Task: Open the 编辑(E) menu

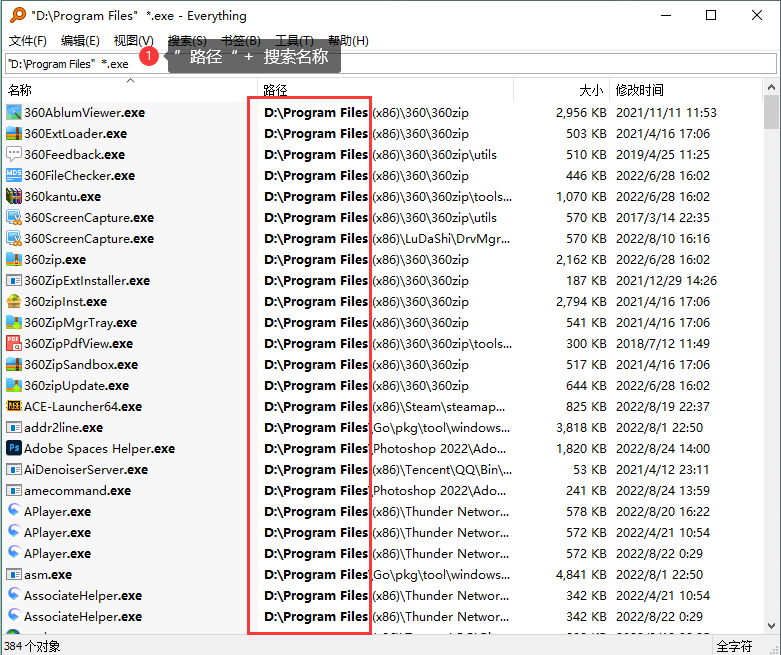Action: pyautogui.click(x=80, y=41)
